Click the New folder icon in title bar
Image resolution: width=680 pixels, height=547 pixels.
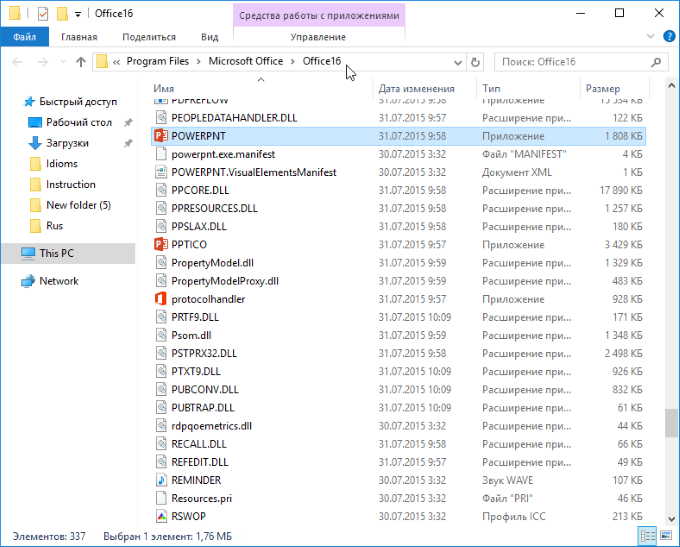[x=62, y=14]
